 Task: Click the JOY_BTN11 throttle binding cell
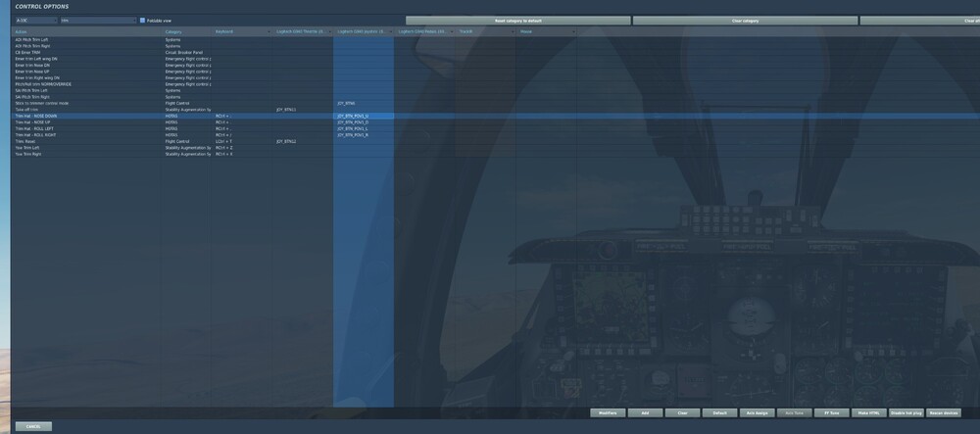(303, 110)
